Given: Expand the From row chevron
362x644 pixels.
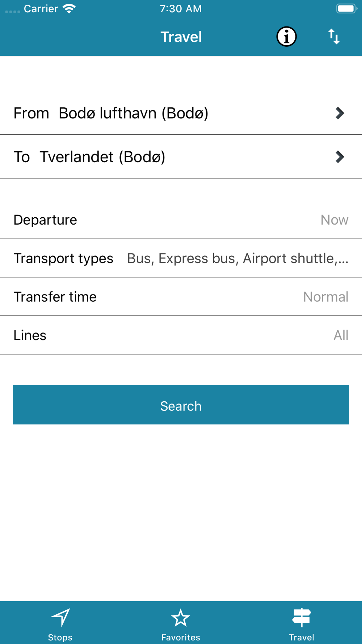Looking at the screenshot, I should pyautogui.click(x=339, y=113).
